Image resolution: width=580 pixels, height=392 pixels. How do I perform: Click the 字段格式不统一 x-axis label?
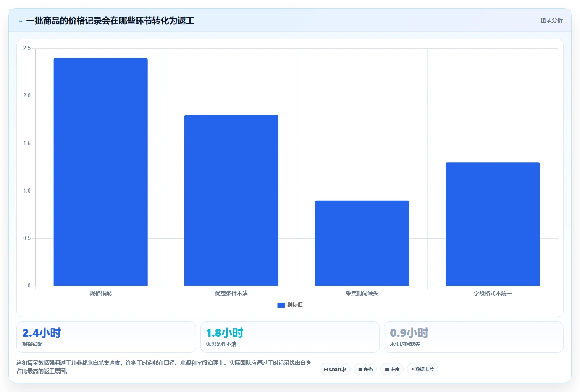(493, 293)
